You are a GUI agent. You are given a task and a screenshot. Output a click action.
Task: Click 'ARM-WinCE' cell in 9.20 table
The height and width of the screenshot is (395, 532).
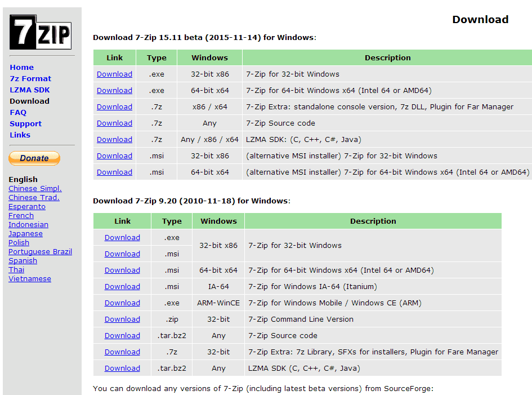pos(218,303)
